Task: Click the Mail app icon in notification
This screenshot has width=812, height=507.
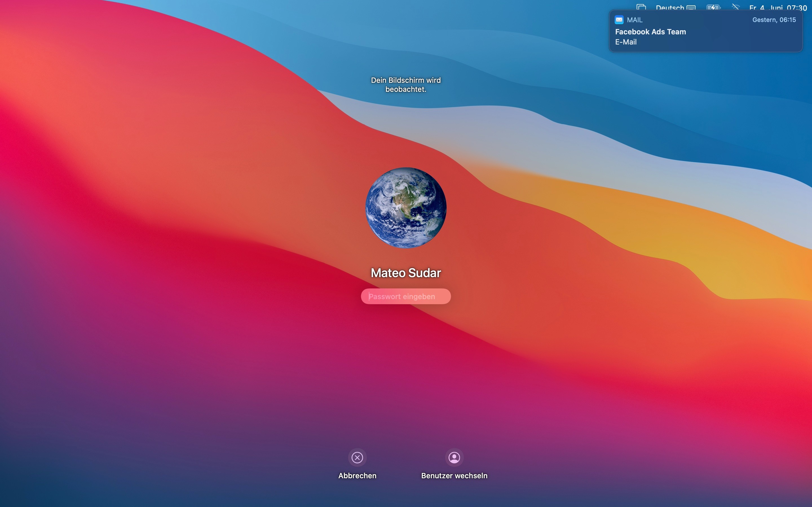Action: 619,20
